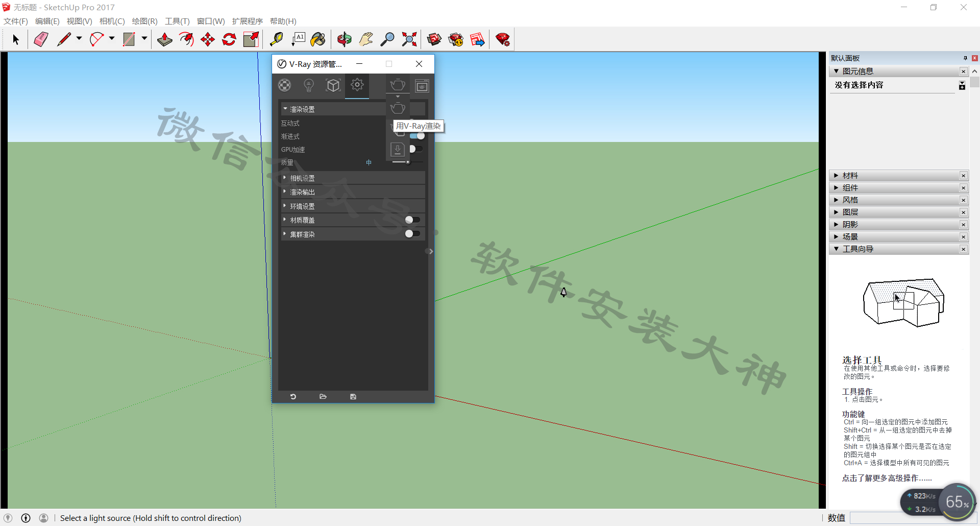This screenshot has height=526, width=980.
Task: Select the Tape Measure tool
Action: point(276,39)
